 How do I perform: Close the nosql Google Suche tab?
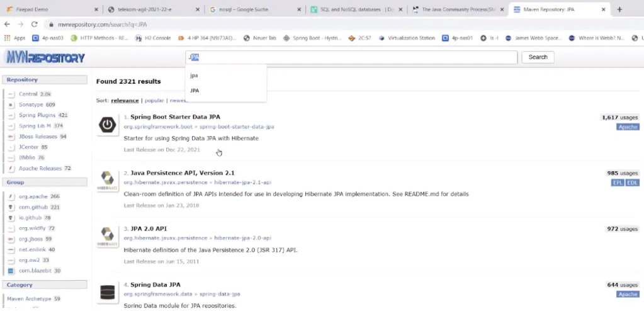click(x=299, y=9)
